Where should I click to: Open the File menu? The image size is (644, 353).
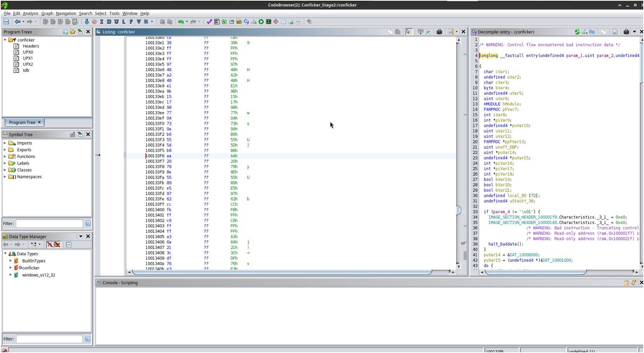point(7,13)
